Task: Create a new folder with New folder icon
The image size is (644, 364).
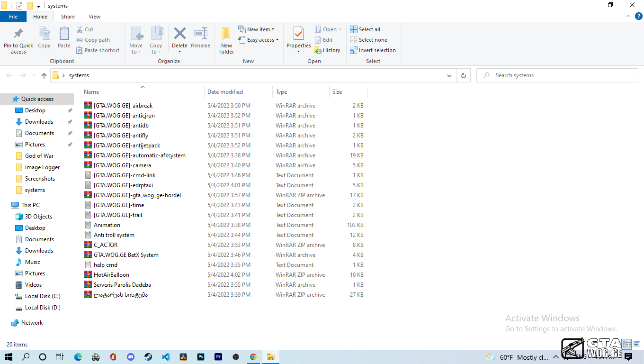Action: point(226,34)
